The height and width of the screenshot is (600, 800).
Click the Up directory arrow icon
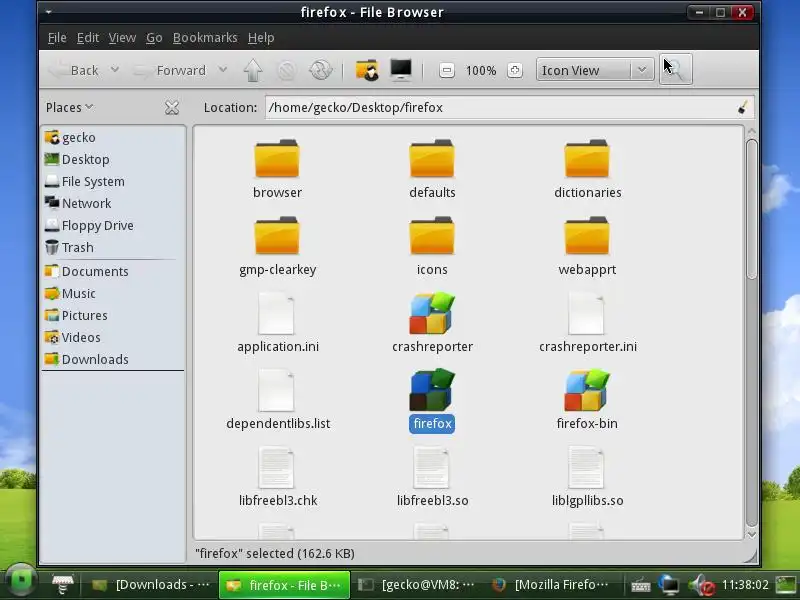coord(253,70)
